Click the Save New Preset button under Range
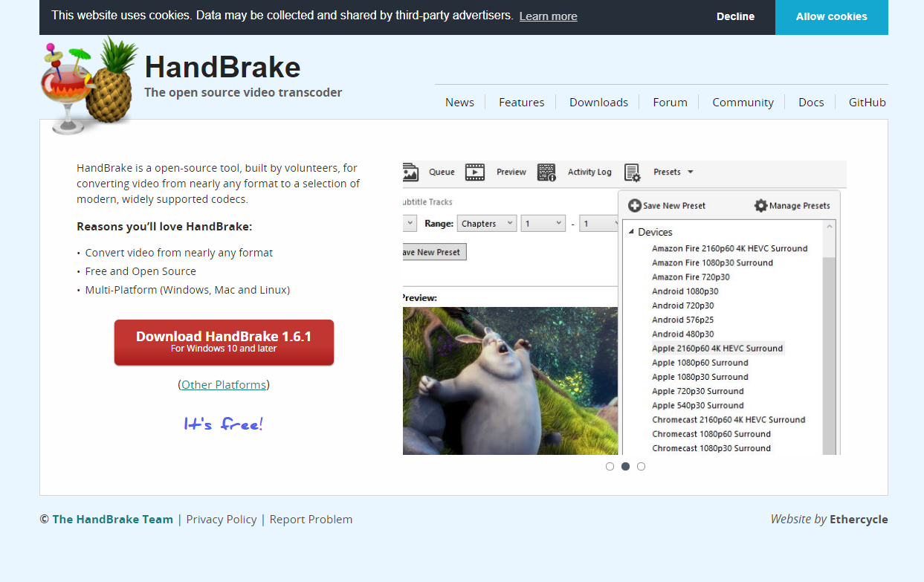Viewport: 924px width, 582px height. coord(434,252)
